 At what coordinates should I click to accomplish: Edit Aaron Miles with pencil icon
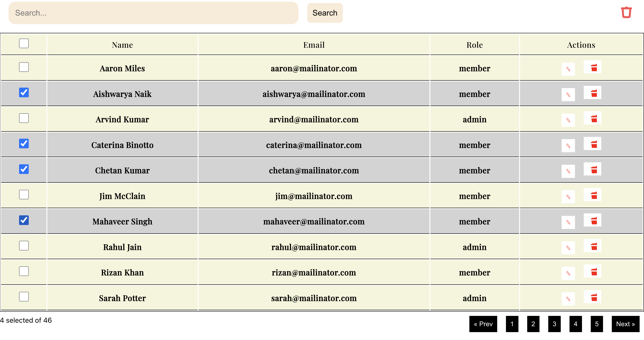click(568, 69)
